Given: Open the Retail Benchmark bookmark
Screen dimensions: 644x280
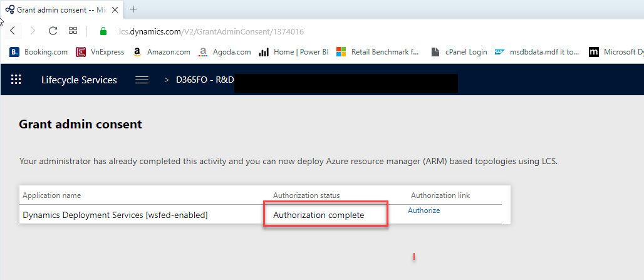Looking at the screenshot, I should (378, 52).
